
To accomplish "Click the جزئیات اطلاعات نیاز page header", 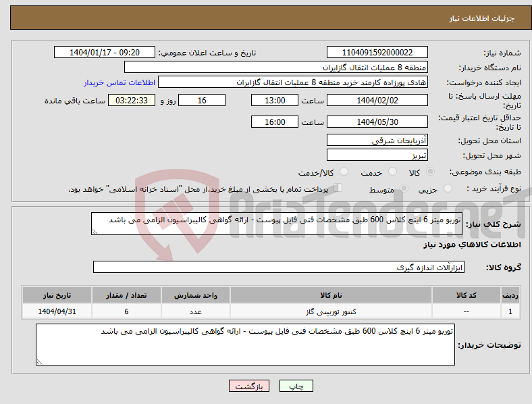I will [482, 18].
